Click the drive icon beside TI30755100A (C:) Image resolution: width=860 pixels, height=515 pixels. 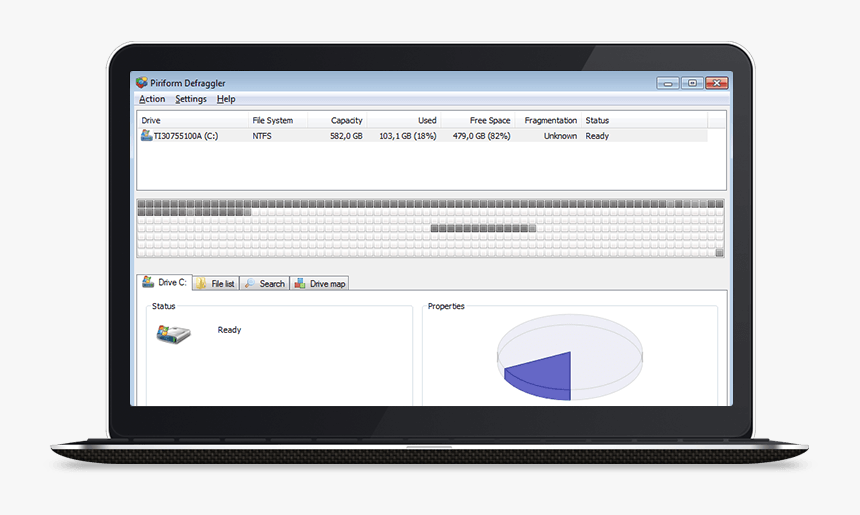146,135
